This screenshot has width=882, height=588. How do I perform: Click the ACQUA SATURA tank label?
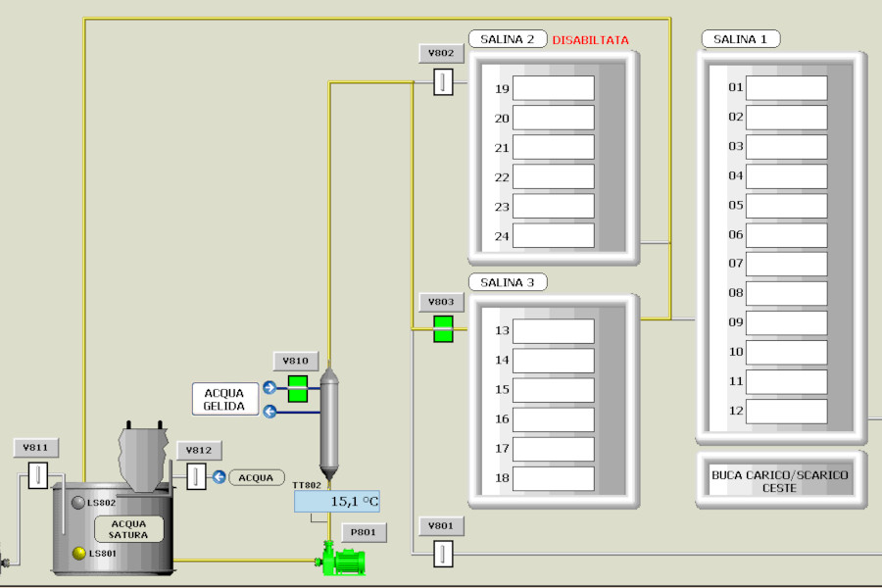pos(128,529)
